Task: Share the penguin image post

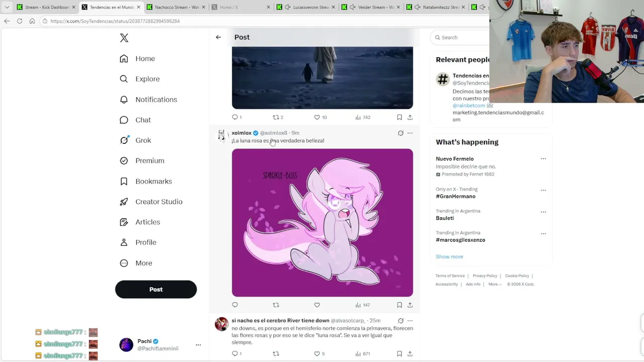Action: tap(410, 117)
